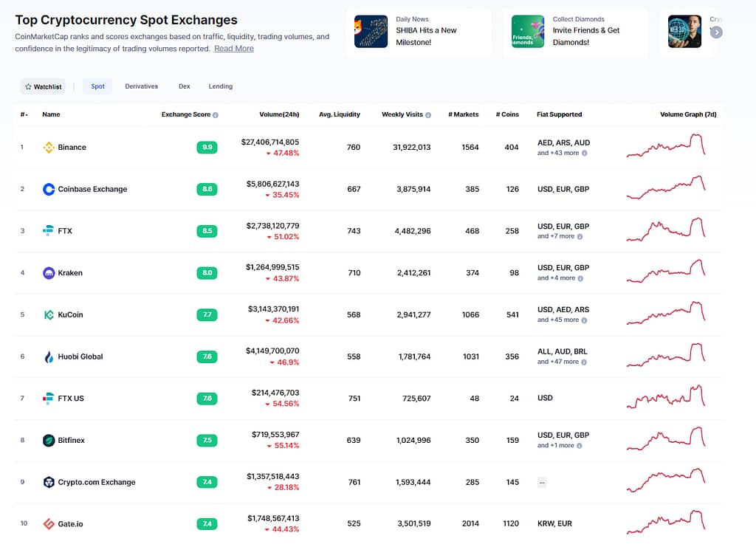Screen dimensions: 756x544
Task: Click the FTX US logo icon
Action: [49, 399]
